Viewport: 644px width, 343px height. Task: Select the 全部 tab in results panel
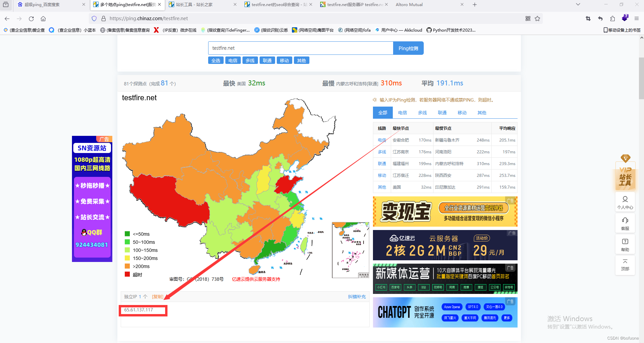point(383,113)
